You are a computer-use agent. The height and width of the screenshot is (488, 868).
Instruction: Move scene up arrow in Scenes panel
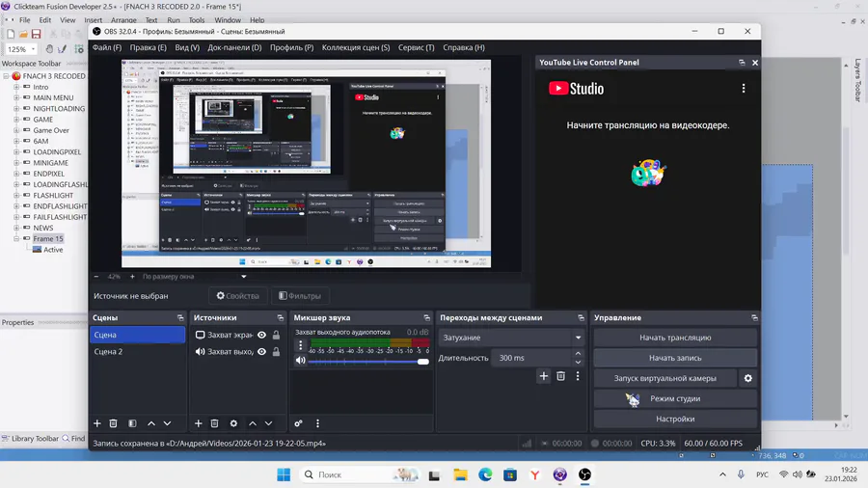(151, 423)
